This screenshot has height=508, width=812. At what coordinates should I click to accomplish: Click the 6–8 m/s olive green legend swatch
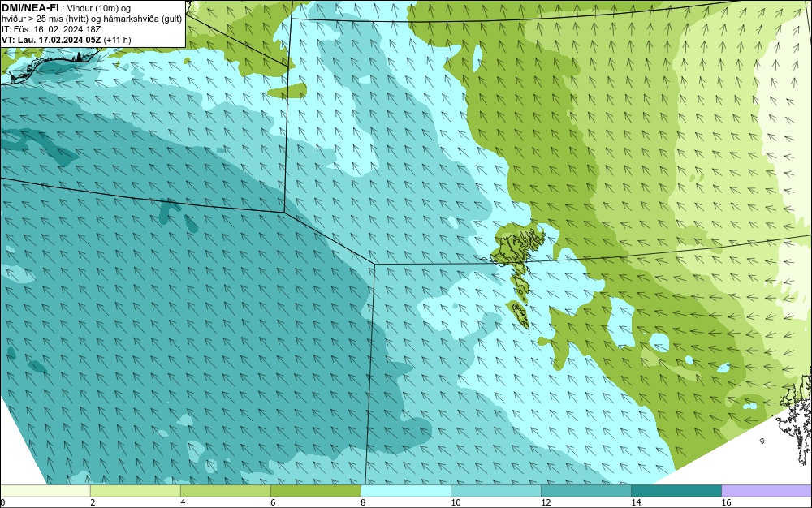315,490
